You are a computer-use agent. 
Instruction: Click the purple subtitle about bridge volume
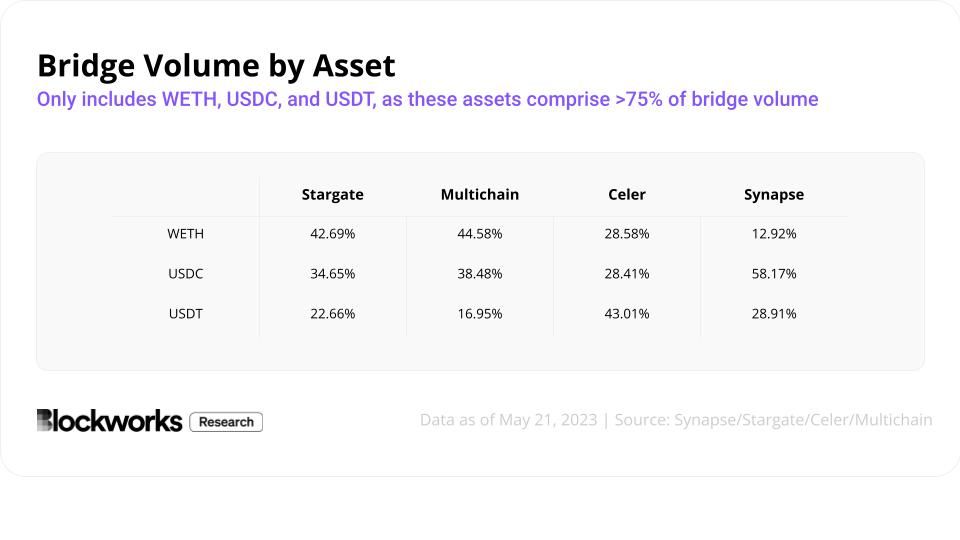(427, 100)
